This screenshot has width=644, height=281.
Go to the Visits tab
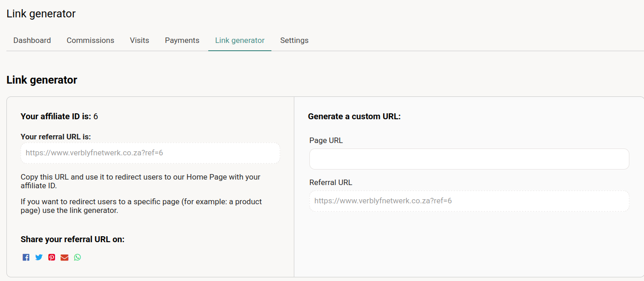[140, 40]
